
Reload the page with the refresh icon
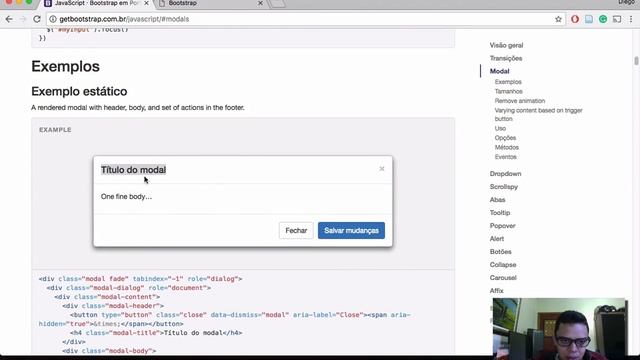(x=37, y=19)
